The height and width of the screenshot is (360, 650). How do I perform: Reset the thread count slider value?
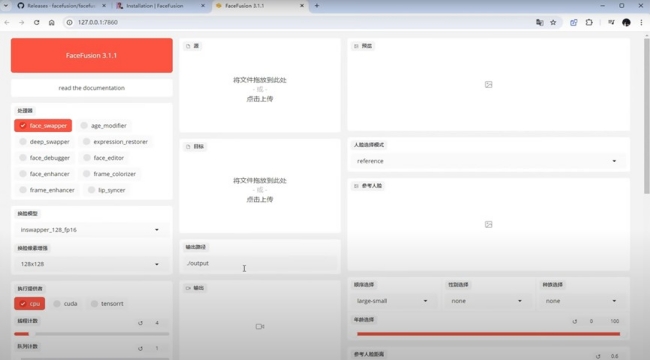[x=141, y=323]
